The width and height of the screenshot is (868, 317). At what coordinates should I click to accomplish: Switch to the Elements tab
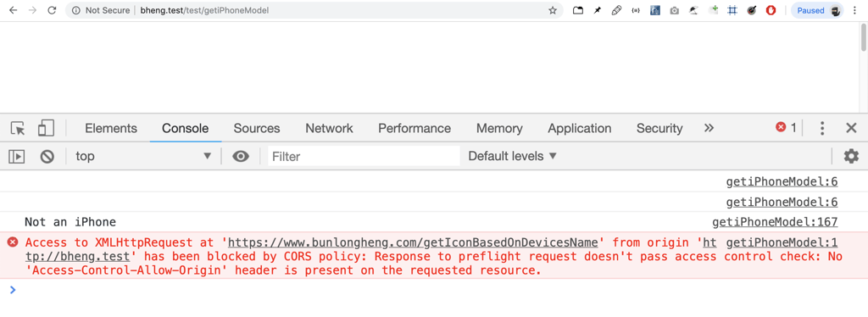pos(111,128)
